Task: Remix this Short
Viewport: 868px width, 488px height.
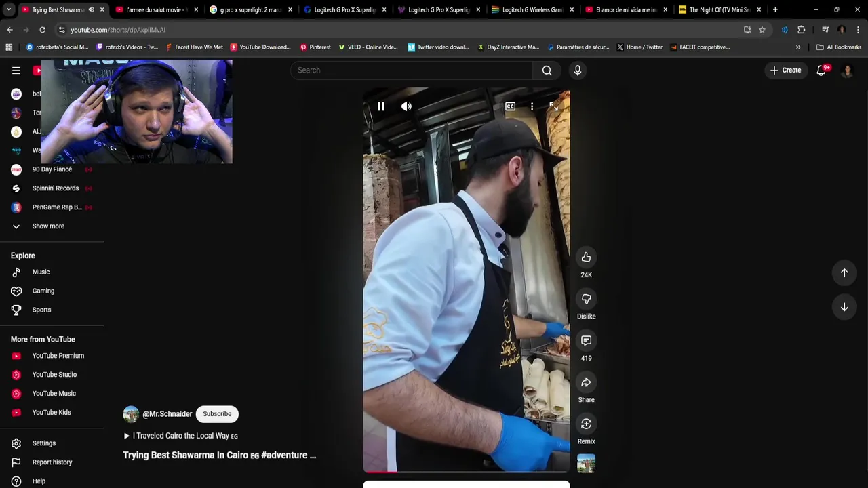Action: pyautogui.click(x=586, y=424)
